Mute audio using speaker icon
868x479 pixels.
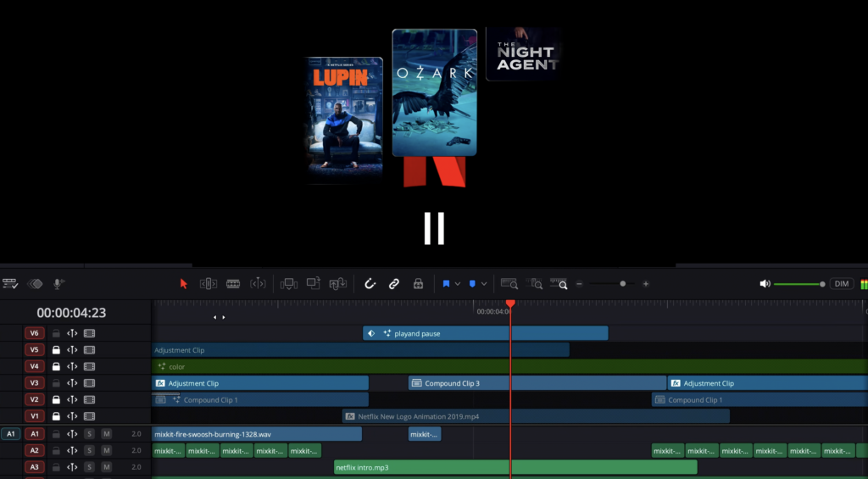point(765,284)
